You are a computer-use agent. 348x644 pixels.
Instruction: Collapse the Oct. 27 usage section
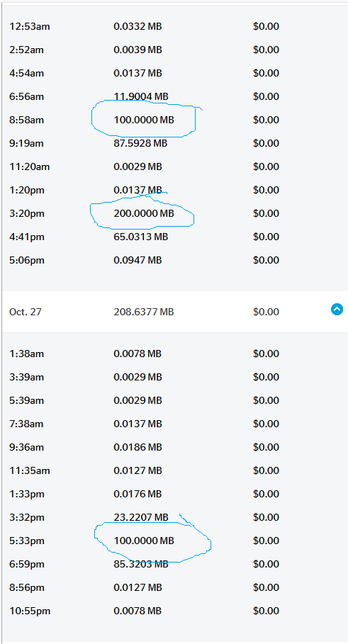pyautogui.click(x=337, y=310)
